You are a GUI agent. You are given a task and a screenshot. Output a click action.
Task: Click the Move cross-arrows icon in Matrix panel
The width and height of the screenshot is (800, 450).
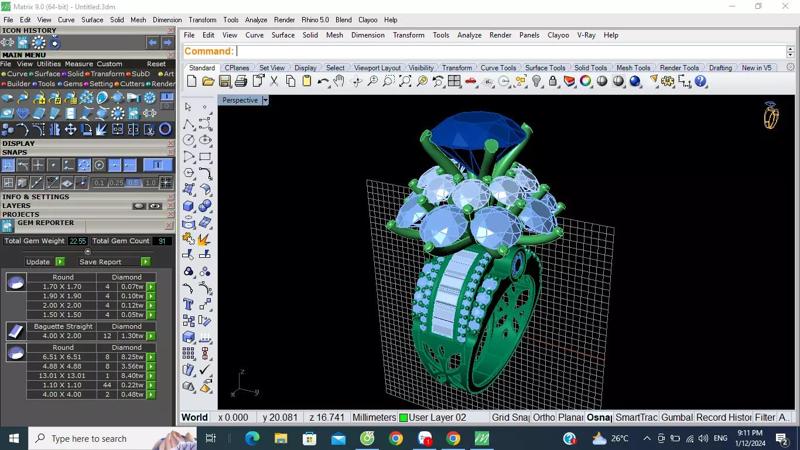[x=70, y=130]
